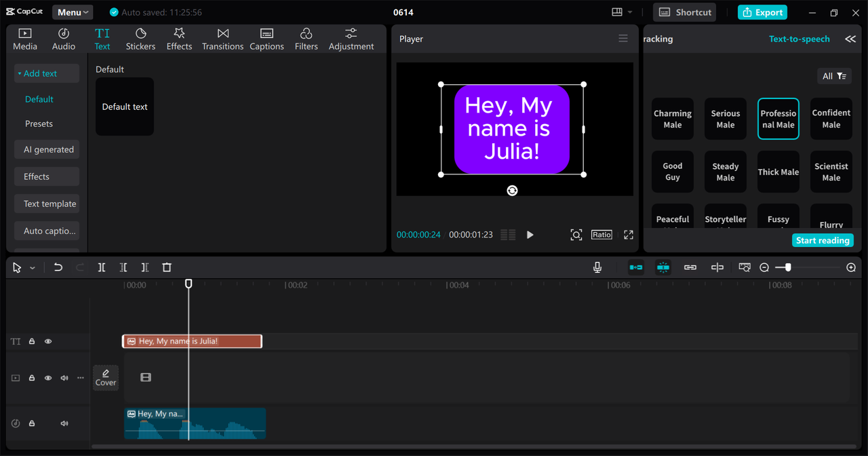Open the Stickers tab

pos(140,39)
